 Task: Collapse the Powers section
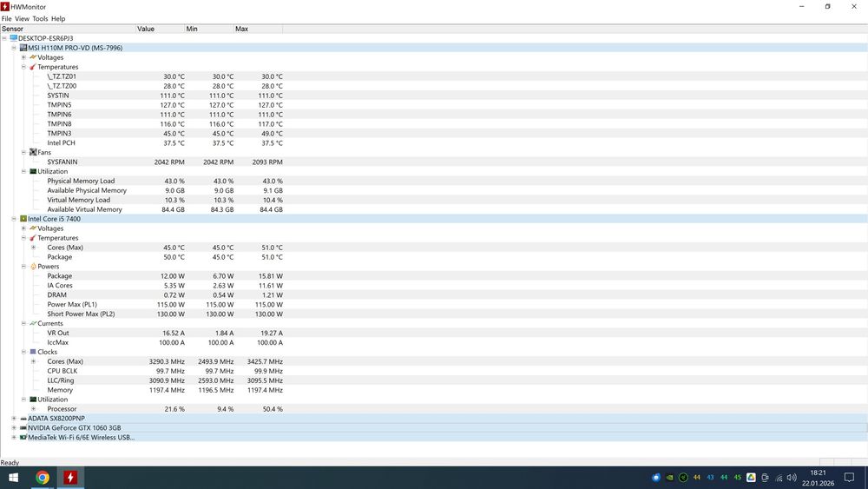pyautogui.click(x=23, y=267)
